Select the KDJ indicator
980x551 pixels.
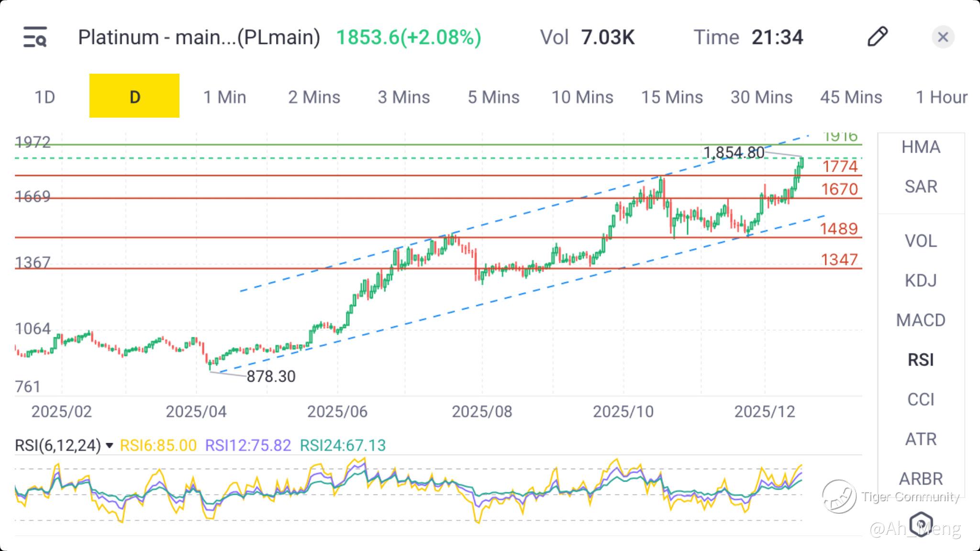click(921, 280)
